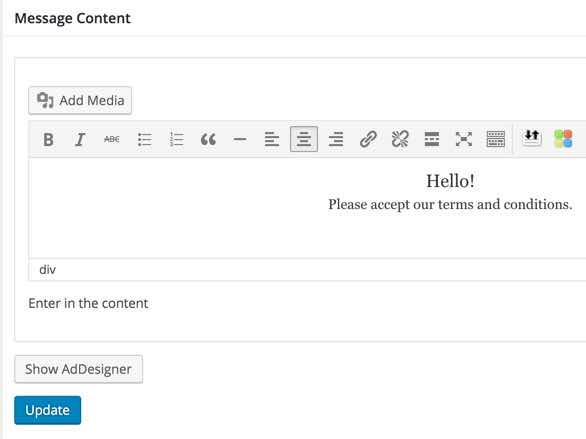Align text left
Viewport: 586px width, 439px height.
click(x=272, y=140)
